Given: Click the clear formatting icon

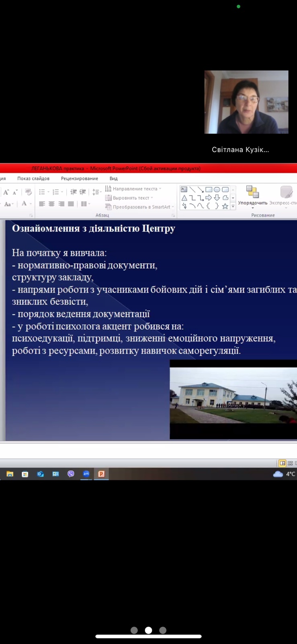Looking at the screenshot, I should (28, 192).
